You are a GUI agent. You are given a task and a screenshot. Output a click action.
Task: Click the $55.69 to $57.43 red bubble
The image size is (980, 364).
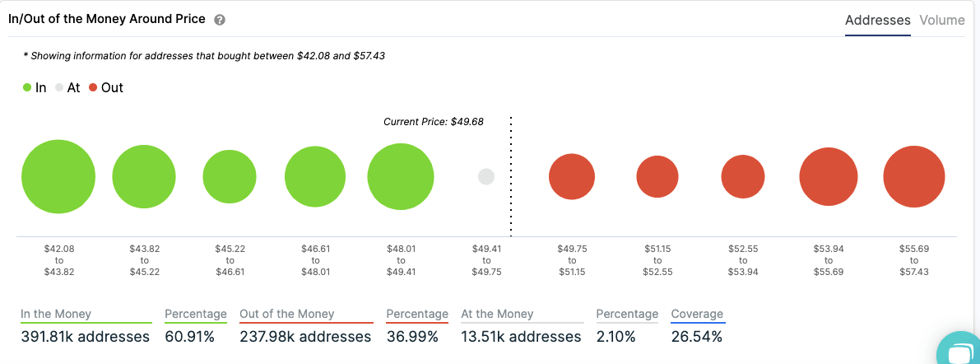(x=914, y=176)
